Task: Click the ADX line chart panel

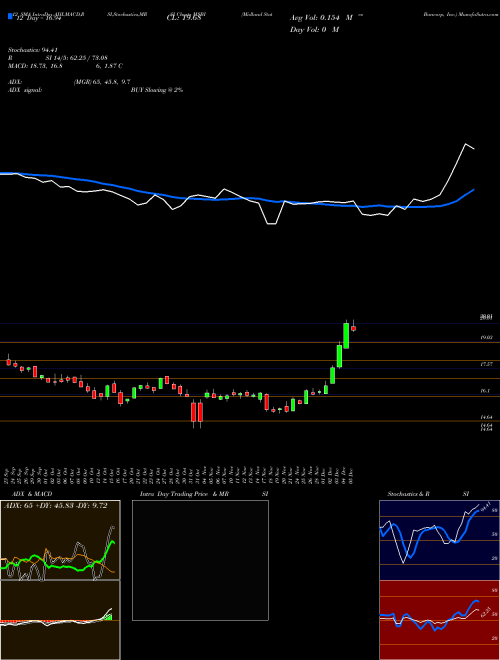Action: (x=60, y=540)
